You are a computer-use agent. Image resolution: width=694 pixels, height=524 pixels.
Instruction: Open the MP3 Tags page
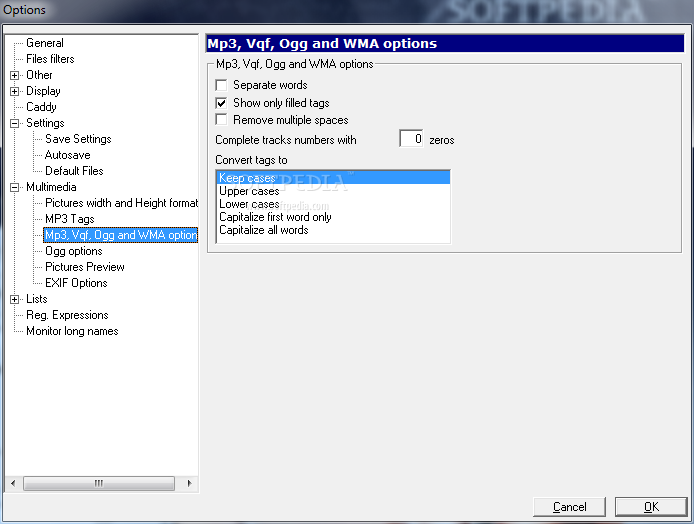click(69, 219)
